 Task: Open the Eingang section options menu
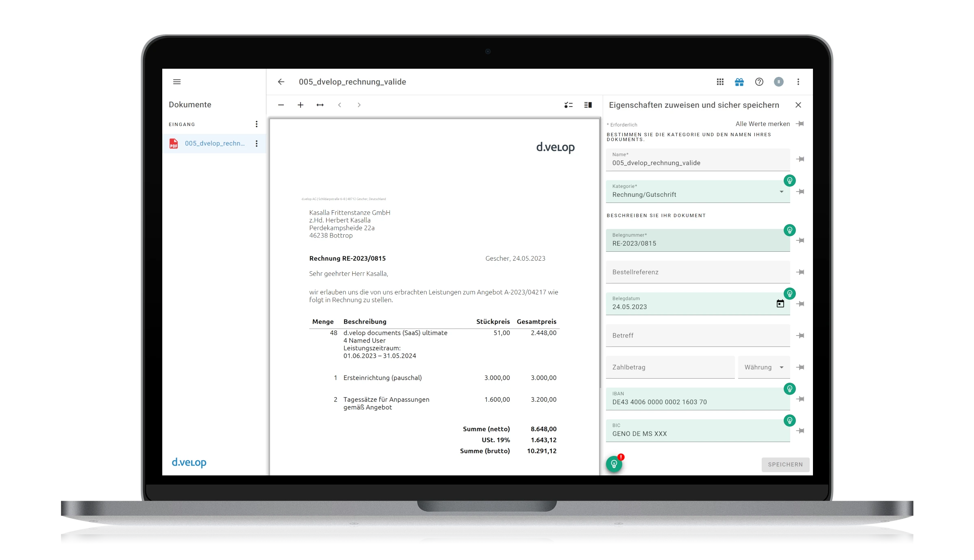click(x=256, y=124)
